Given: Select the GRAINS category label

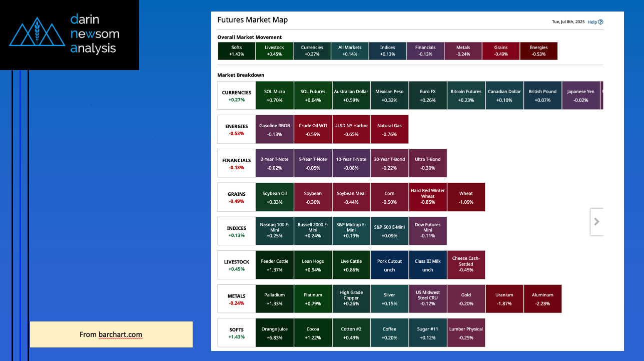Looking at the screenshot, I should (236, 197).
